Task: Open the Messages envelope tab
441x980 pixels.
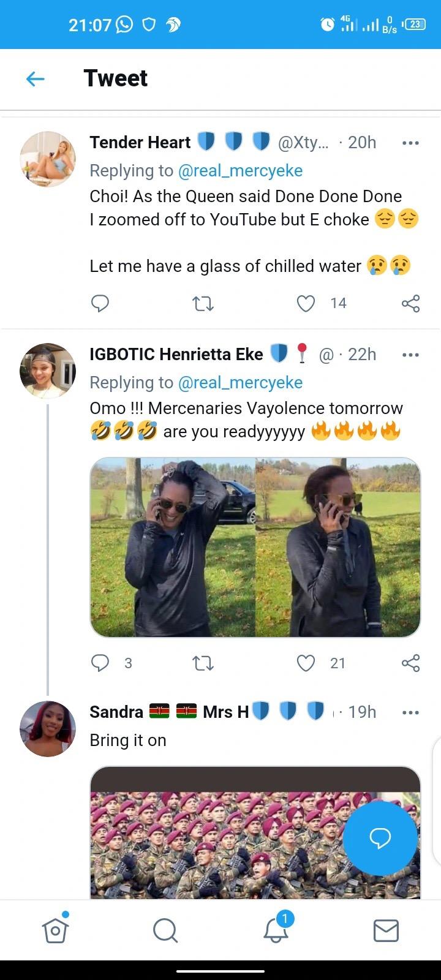Action: click(x=386, y=931)
